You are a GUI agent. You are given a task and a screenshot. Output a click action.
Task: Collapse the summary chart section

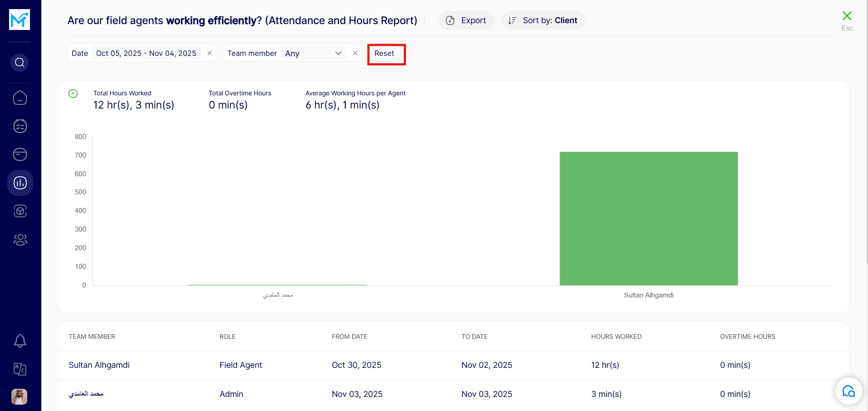point(73,94)
